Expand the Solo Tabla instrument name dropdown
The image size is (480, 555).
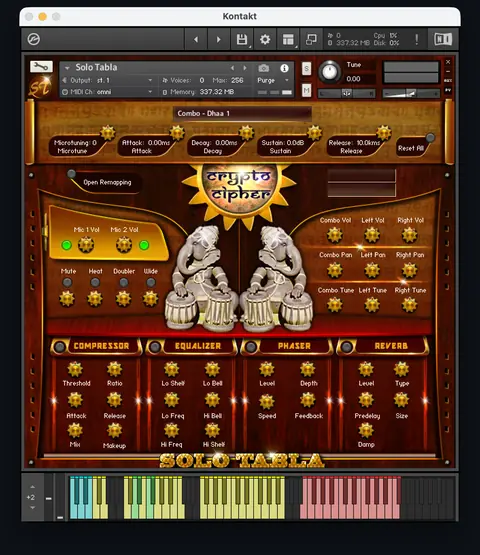click(67, 68)
